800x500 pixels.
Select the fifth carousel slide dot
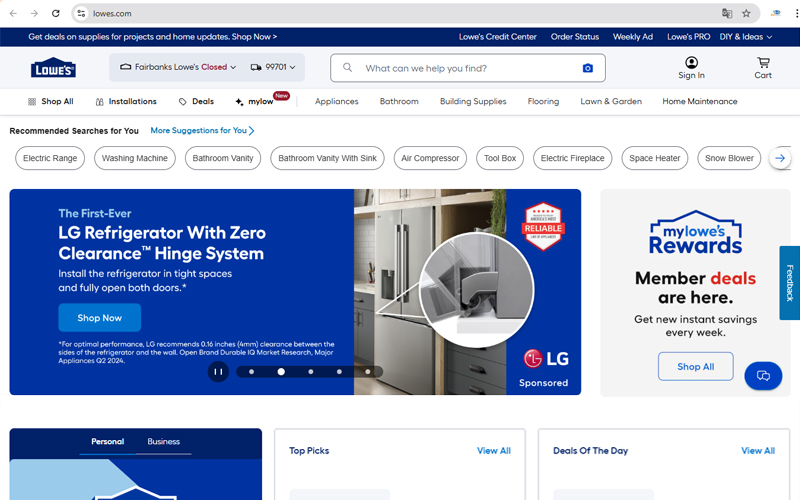click(367, 371)
